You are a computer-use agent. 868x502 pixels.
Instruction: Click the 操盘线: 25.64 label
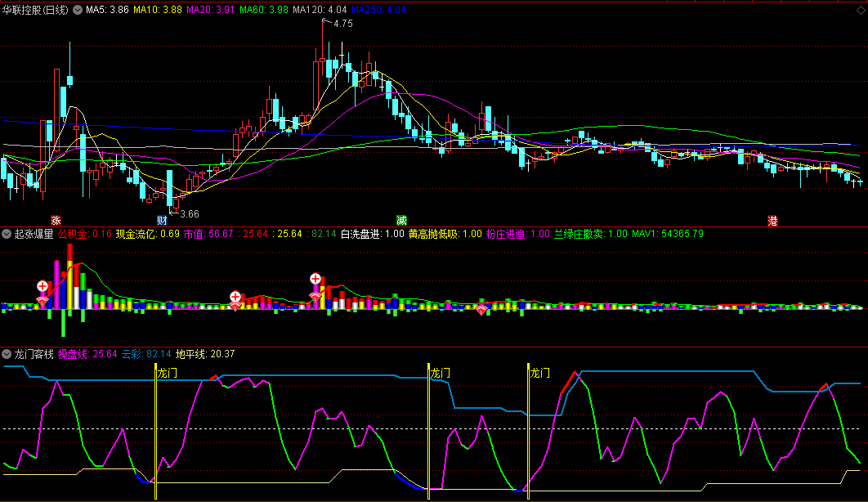(x=87, y=354)
